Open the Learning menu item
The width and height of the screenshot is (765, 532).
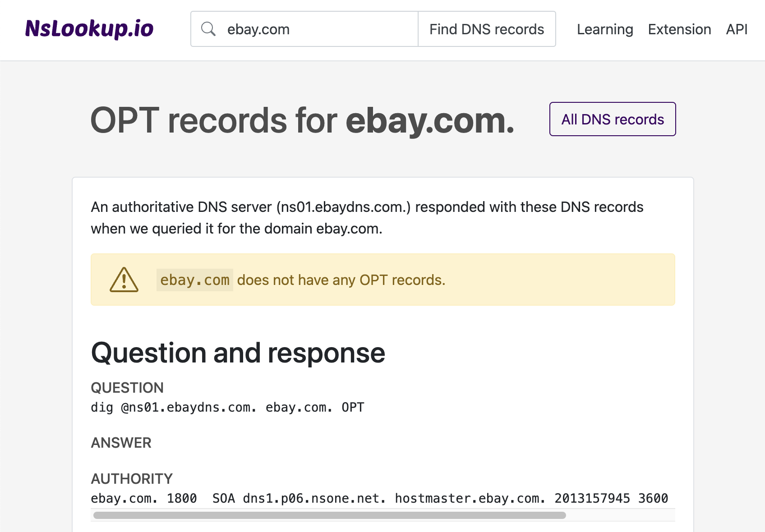(x=604, y=29)
